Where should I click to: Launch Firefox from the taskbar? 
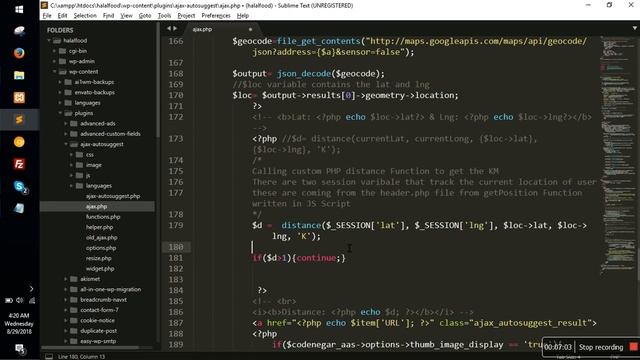click(19, 53)
